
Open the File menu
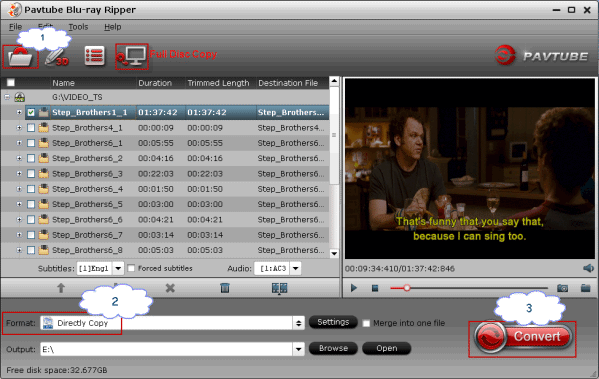click(x=15, y=27)
